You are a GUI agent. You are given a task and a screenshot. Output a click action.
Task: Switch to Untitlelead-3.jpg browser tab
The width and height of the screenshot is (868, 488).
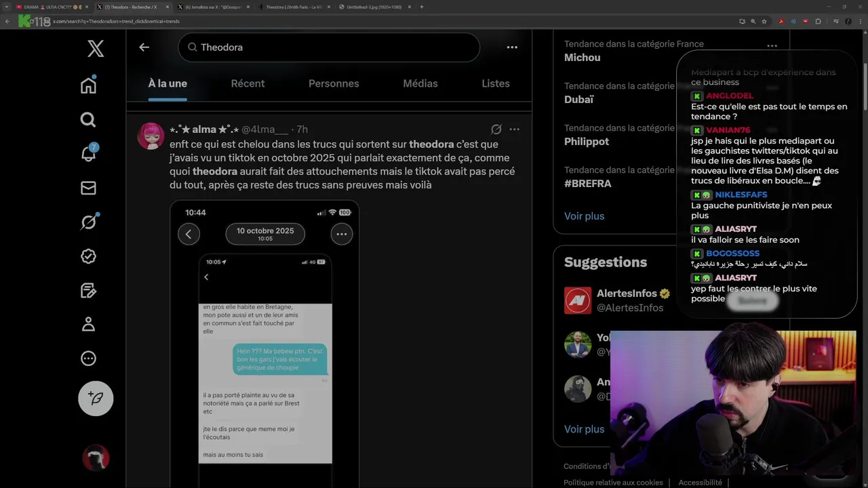coord(374,7)
